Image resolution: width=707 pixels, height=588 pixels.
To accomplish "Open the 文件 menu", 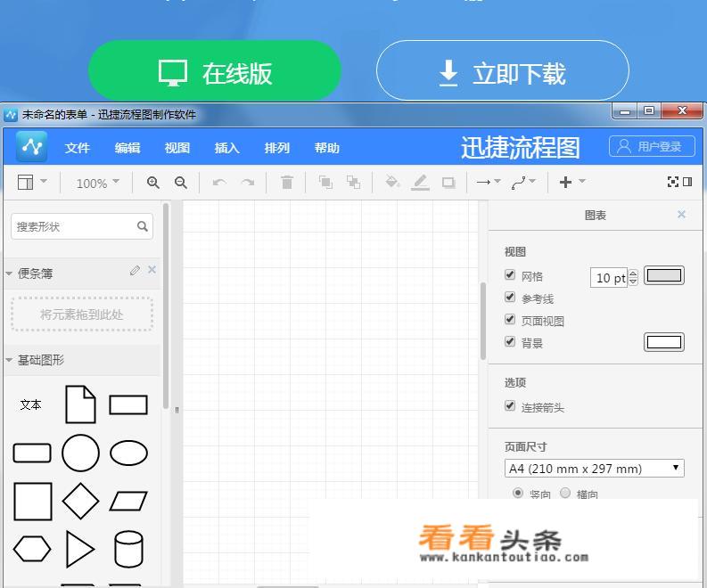I will click(77, 148).
